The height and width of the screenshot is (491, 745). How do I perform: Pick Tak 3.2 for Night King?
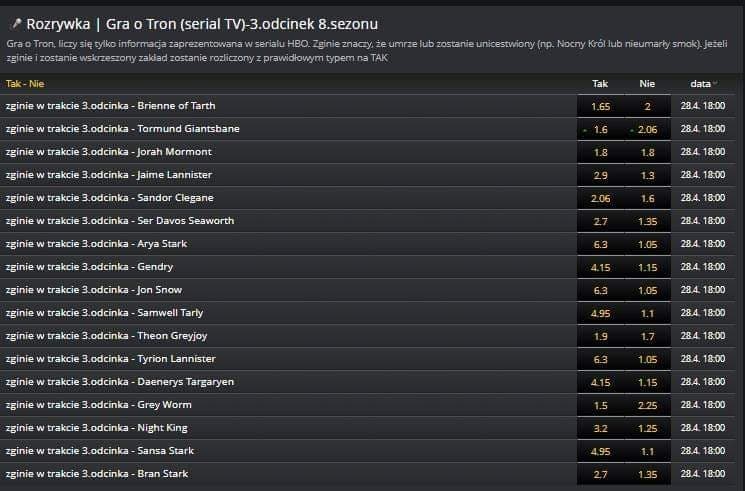point(600,428)
